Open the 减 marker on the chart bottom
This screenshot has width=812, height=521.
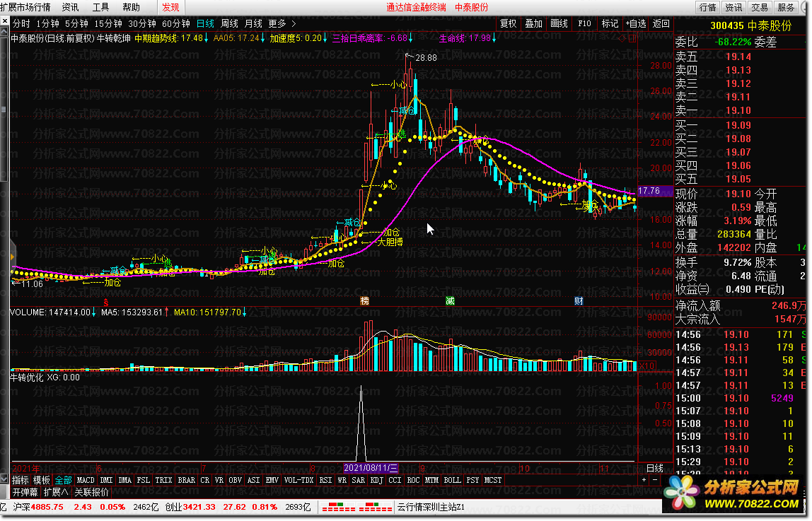[450, 300]
